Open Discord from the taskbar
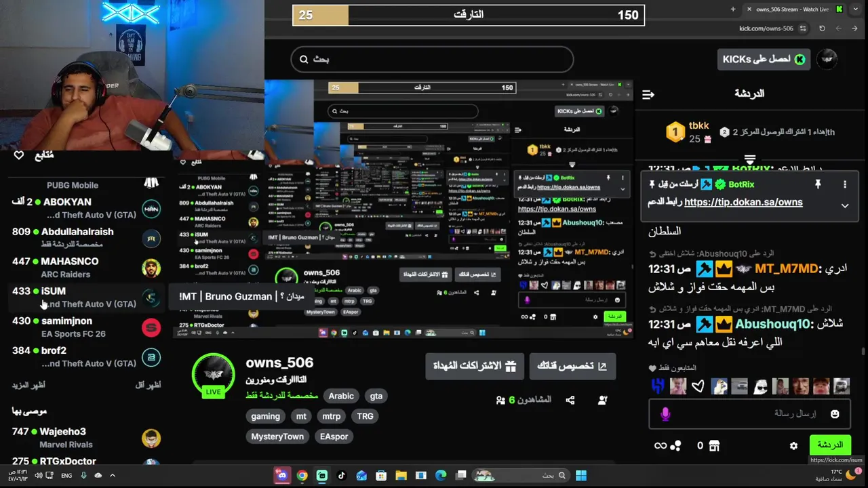 coord(282,476)
